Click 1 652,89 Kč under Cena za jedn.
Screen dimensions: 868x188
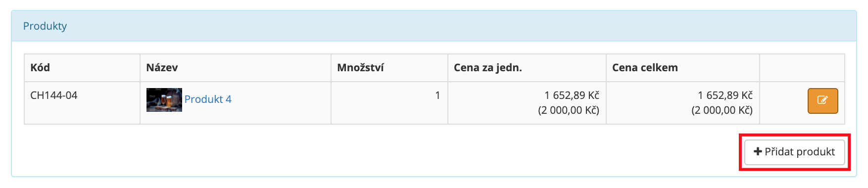coord(572,95)
